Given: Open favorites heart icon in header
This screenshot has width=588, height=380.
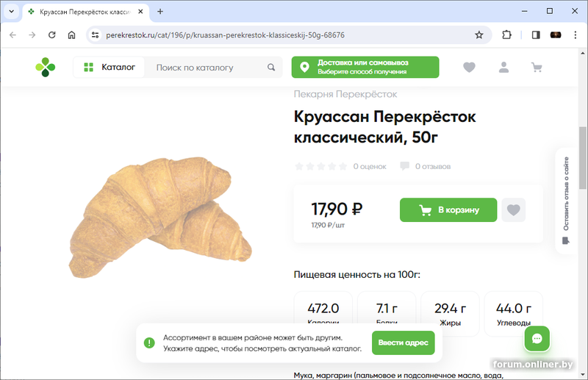Looking at the screenshot, I should 469,67.
